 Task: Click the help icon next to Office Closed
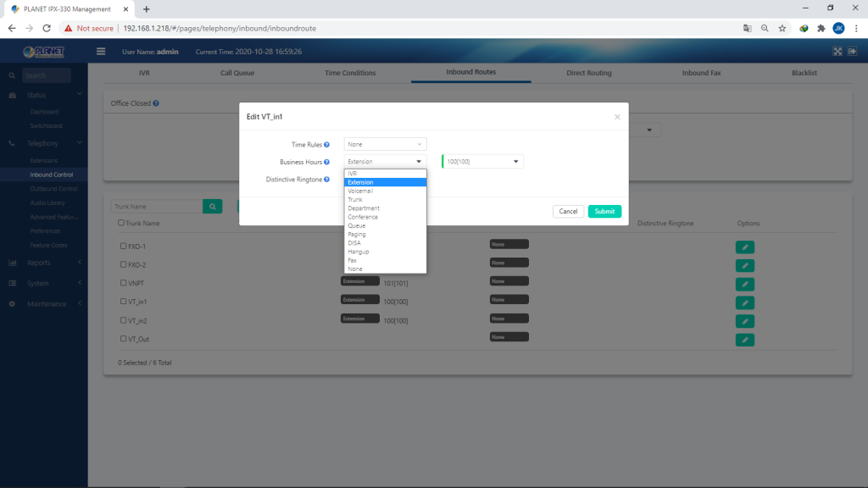[156, 103]
